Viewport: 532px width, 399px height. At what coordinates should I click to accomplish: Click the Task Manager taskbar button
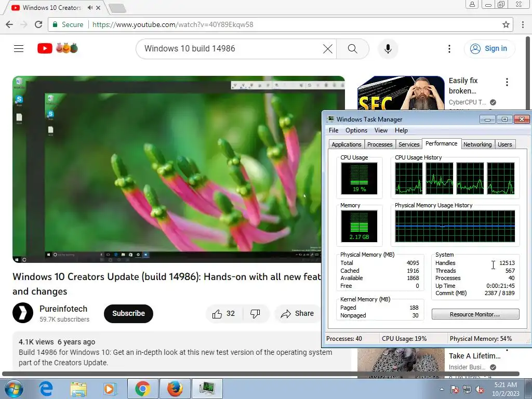point(207,389)
